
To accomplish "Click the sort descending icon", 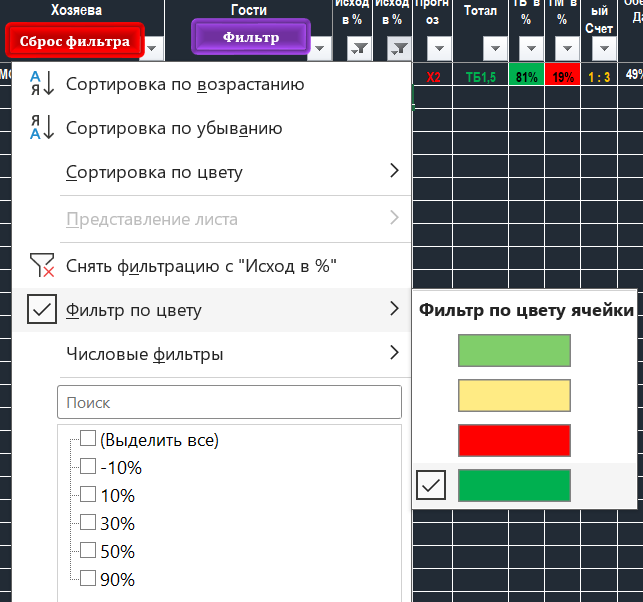I will click(x=40, y=128).
